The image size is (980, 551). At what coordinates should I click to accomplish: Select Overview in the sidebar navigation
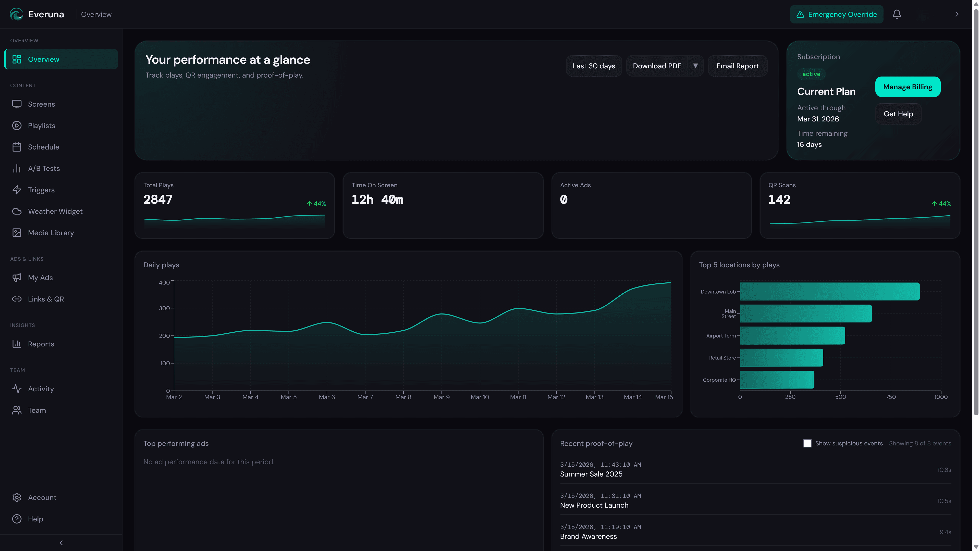pyautogui.click(x=43, y=59)
